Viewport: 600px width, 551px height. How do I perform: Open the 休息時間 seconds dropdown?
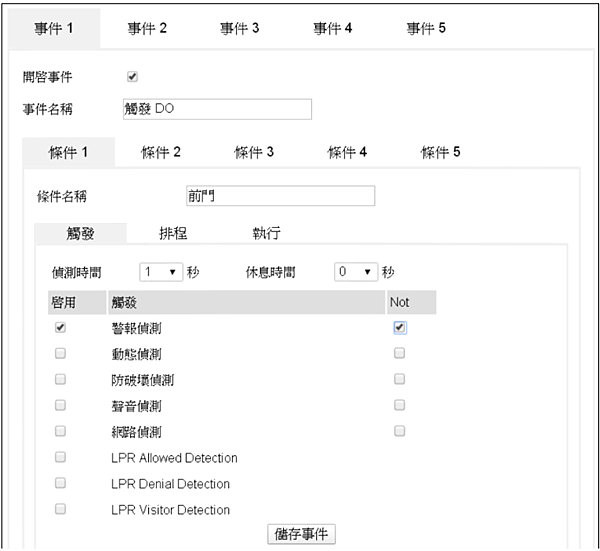[357, 272]
